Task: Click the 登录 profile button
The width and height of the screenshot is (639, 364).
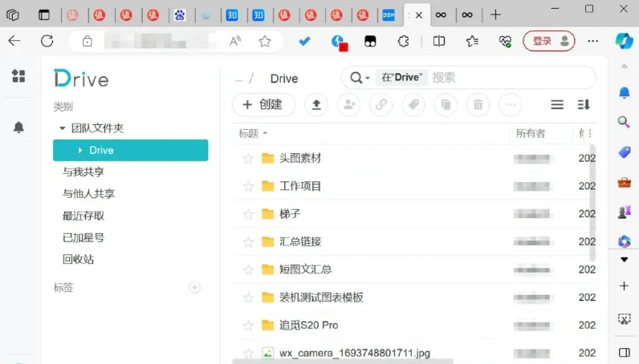Action: pyautogui.click(x=548, y=41)
